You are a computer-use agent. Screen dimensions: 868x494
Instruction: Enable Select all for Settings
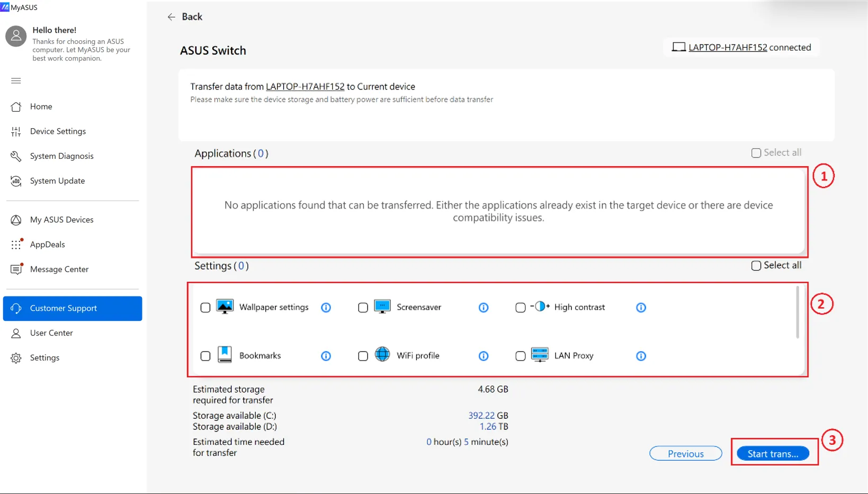tap(756, 265)
